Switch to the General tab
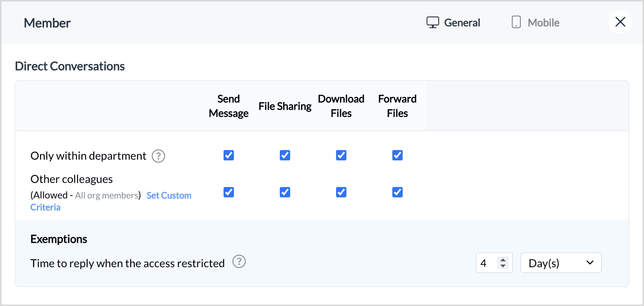Image resolution: width=644 pixels, height=306 pixels. 462,23
